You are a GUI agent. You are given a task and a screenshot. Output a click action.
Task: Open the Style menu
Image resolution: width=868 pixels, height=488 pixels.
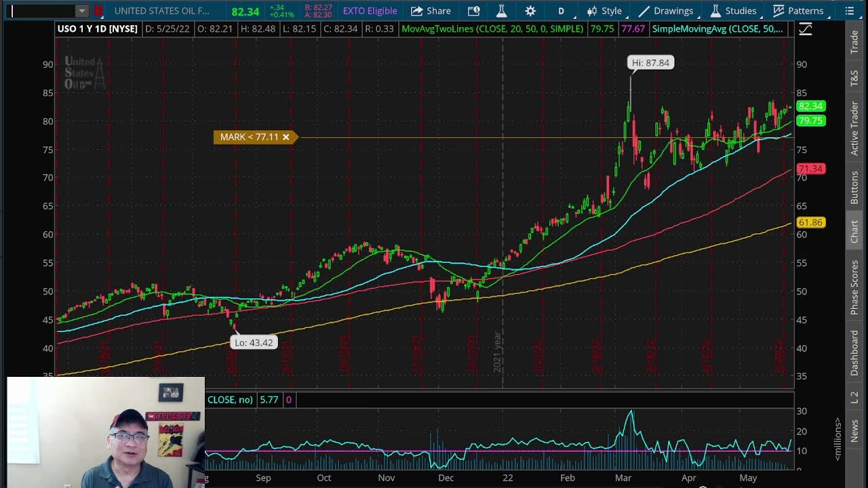[x=604, y=11]
